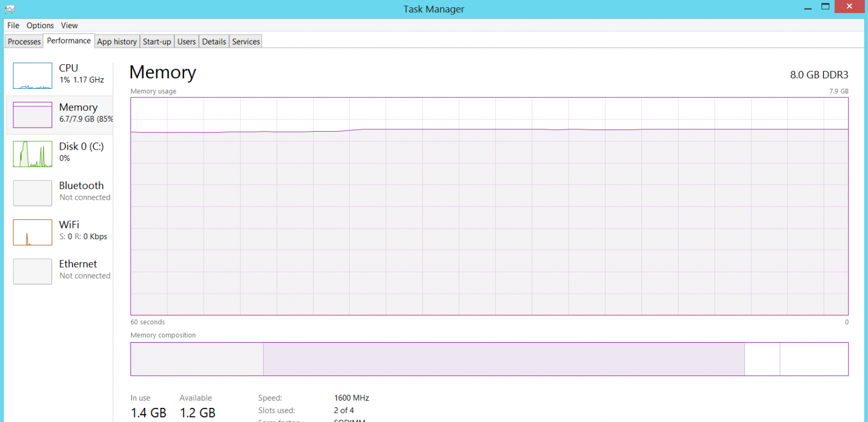This screenshot has height=422, width=868.
Task: Switch to the Processes tab
Action: point(24,42)
